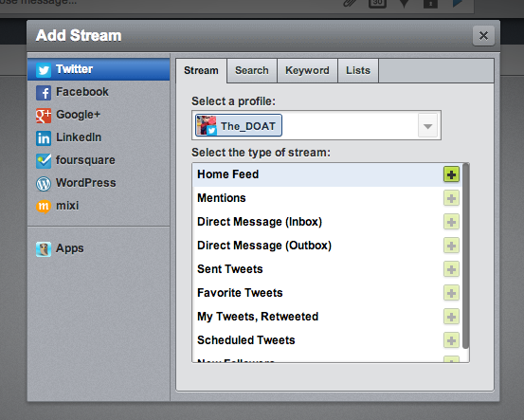Select Facebook network label
This screenshot has width=524, height=420.
[x=82, y=92]
